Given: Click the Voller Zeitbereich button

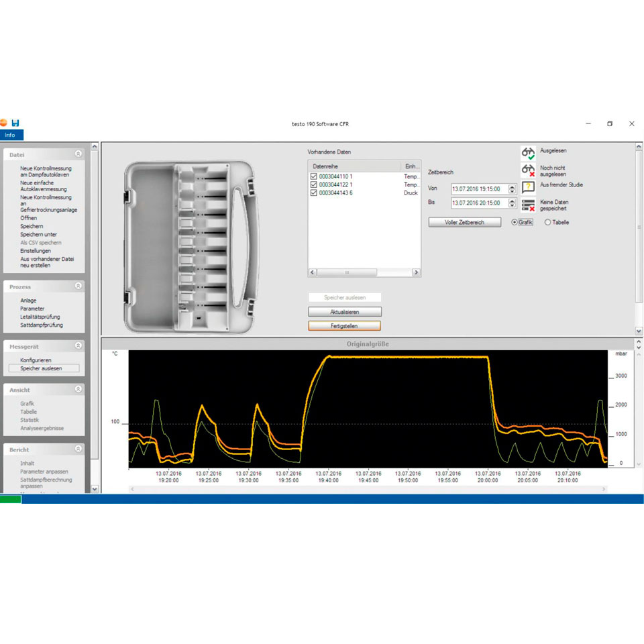Looking at the screenshot, I should tap(465, 222).
